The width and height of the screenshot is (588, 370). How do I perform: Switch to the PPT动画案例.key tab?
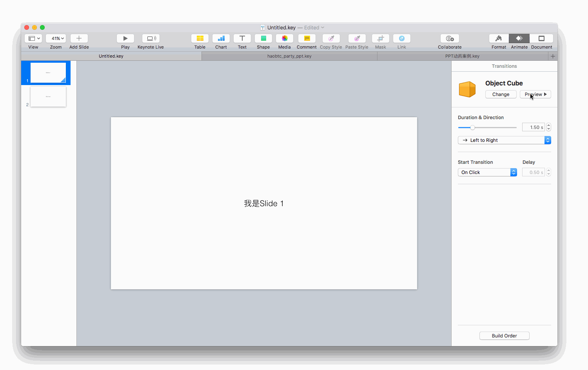point(462,56)
